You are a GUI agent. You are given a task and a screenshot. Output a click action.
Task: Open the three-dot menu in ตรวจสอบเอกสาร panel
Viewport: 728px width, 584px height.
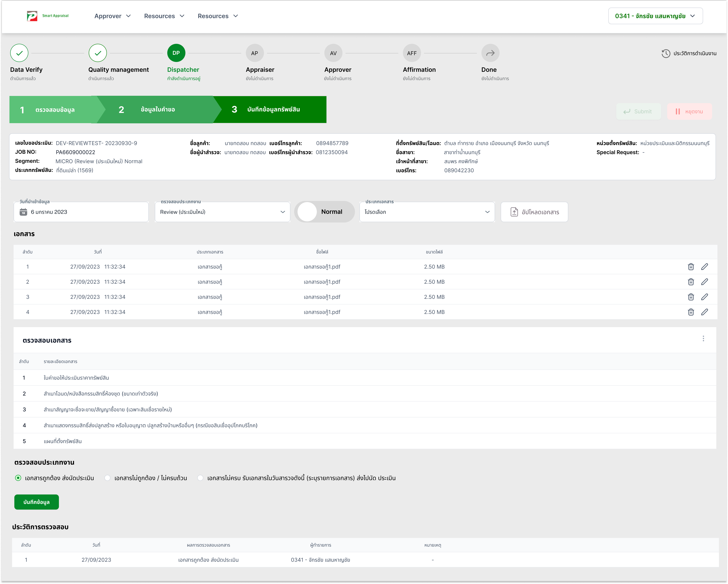click(x=703, y=338)
